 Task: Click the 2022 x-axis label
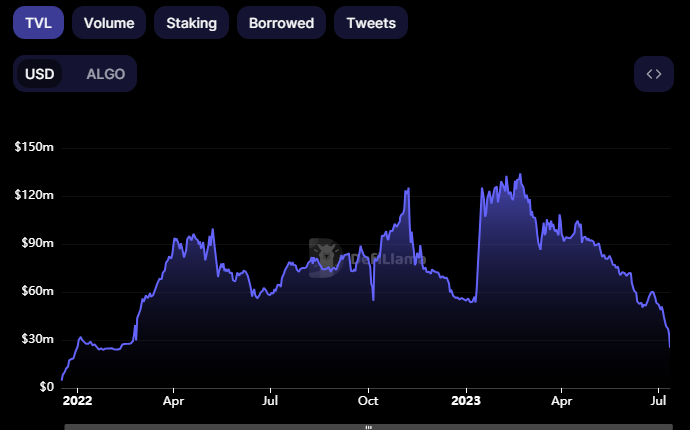77,403
